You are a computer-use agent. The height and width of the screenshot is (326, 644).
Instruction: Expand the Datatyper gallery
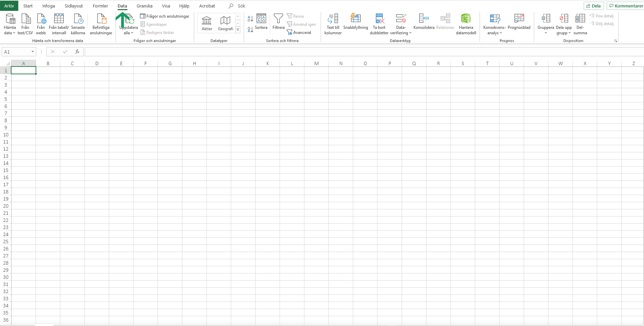pyautogui.click(x=238, y=30)
